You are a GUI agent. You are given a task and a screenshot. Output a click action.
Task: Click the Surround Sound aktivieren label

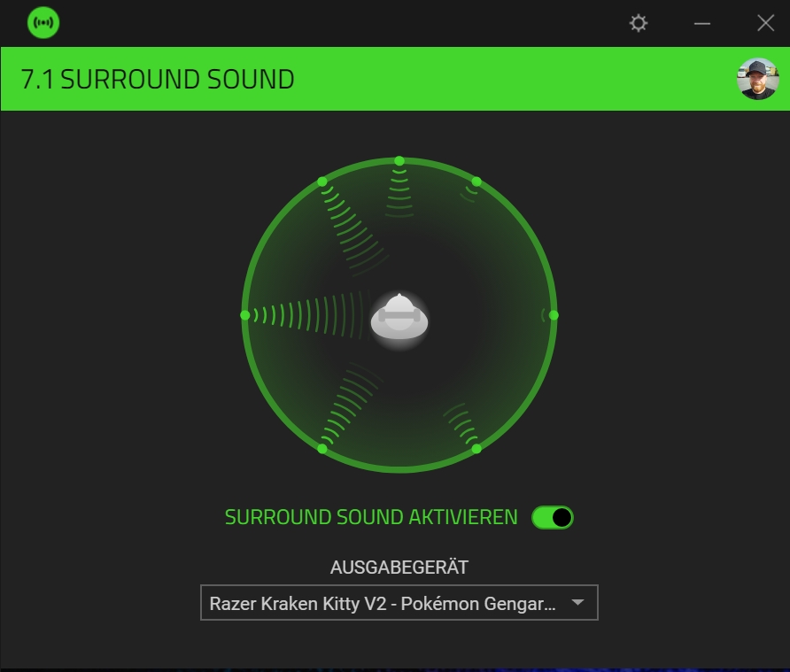pyautogui.click(x=373, y=517)
